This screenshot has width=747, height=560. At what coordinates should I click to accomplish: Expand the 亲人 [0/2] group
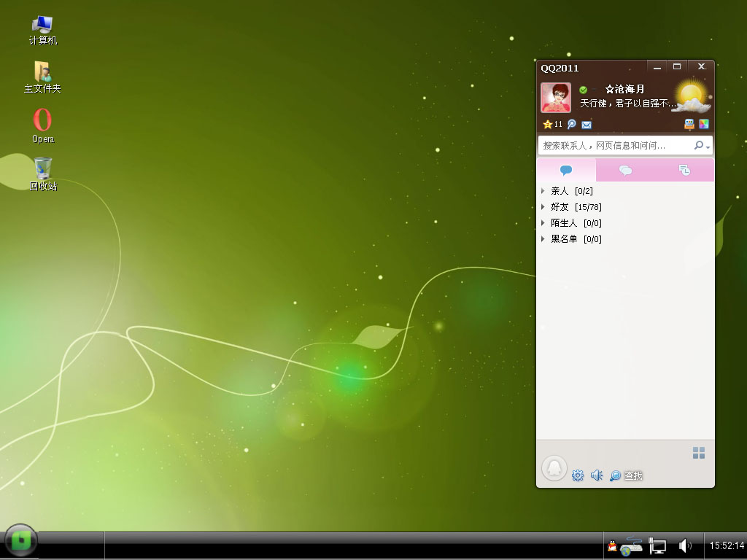625,191
